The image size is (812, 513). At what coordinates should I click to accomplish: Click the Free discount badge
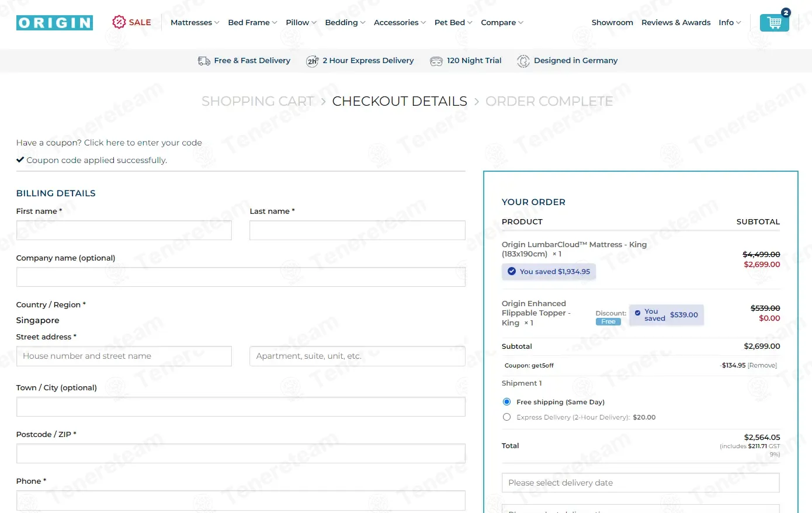click(x=608, y=322)
